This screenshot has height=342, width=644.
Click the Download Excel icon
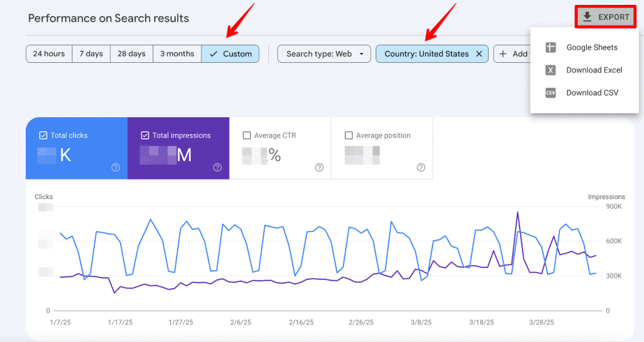coord(551,70)
